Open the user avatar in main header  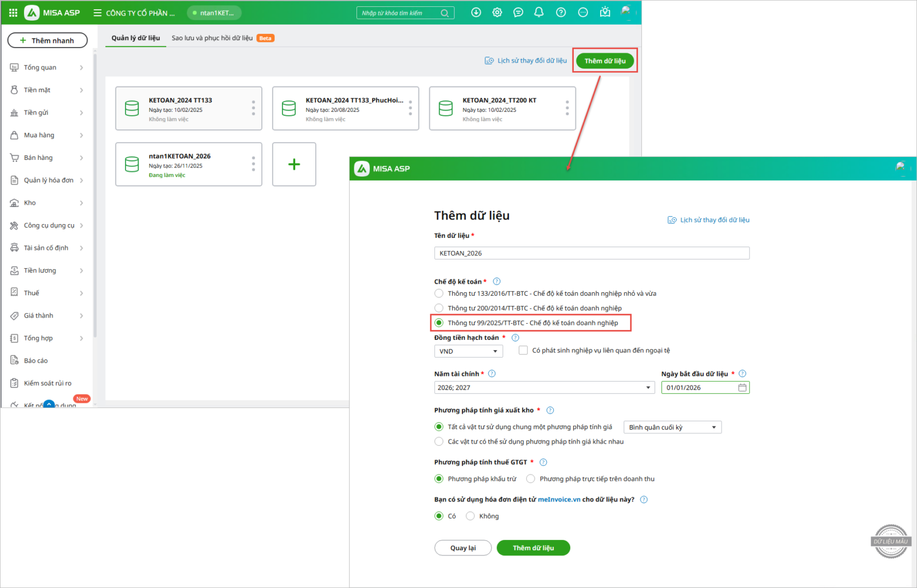pos(627,11)
